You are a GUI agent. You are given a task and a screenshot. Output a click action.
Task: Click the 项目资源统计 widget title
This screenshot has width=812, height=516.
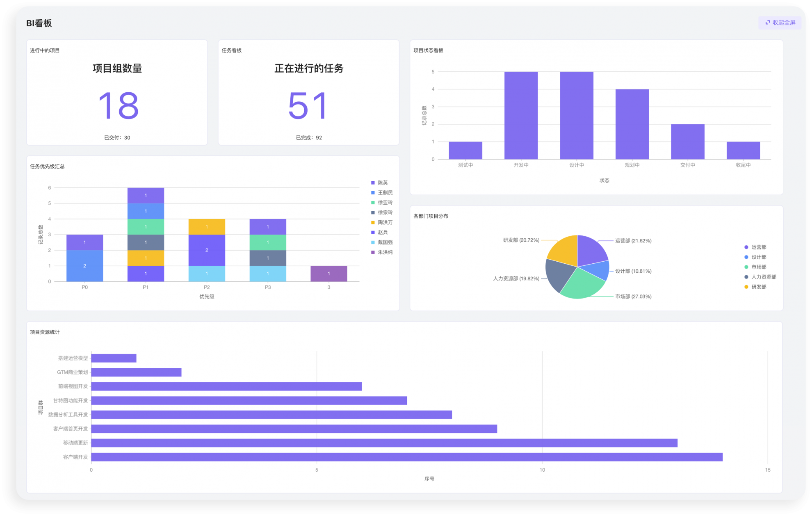point(45,332)
